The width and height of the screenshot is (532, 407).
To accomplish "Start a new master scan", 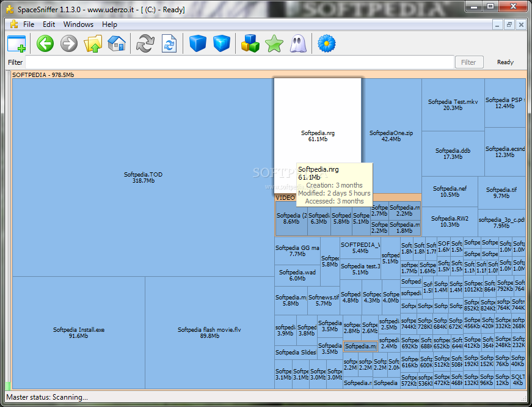I will click(145, 43).
